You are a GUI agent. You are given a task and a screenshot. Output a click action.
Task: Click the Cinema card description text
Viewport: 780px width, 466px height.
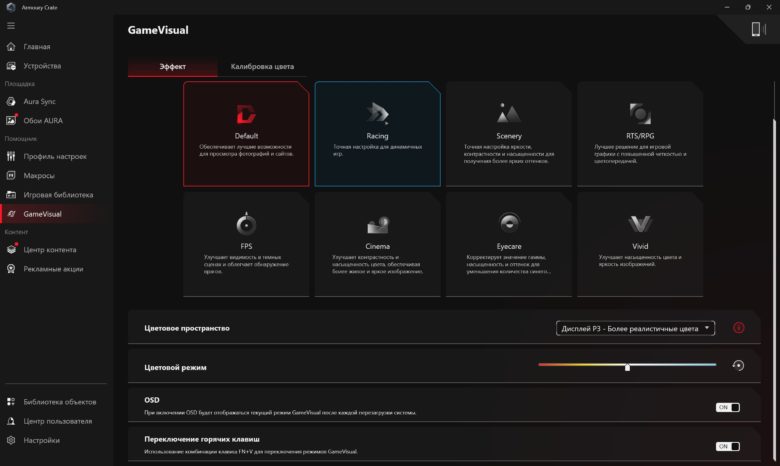[378, 264]
